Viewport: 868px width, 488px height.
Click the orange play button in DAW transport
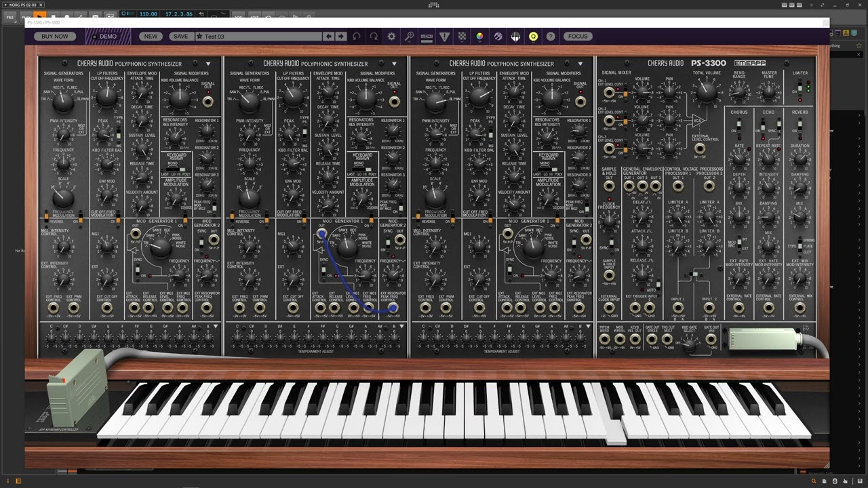(x=40, y=14)
